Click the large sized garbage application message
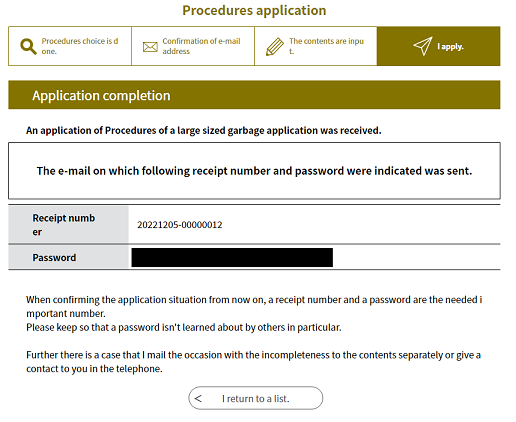 pos(204,130)
